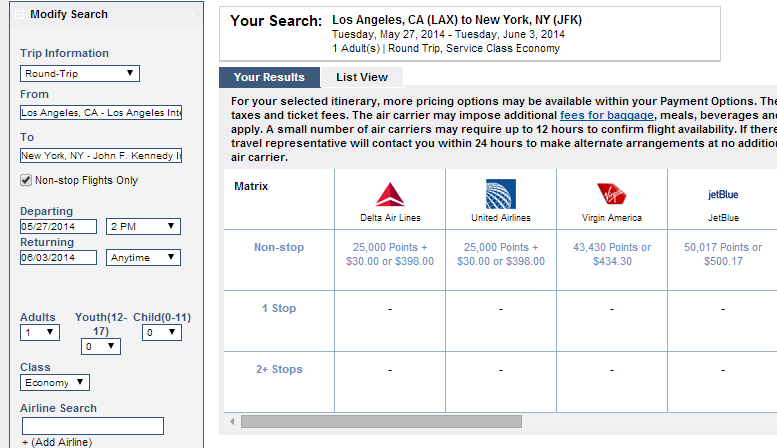Viewport: 777px width, 448px height.
Task: Click the JetBlue logo
Action: click(722, 195)
